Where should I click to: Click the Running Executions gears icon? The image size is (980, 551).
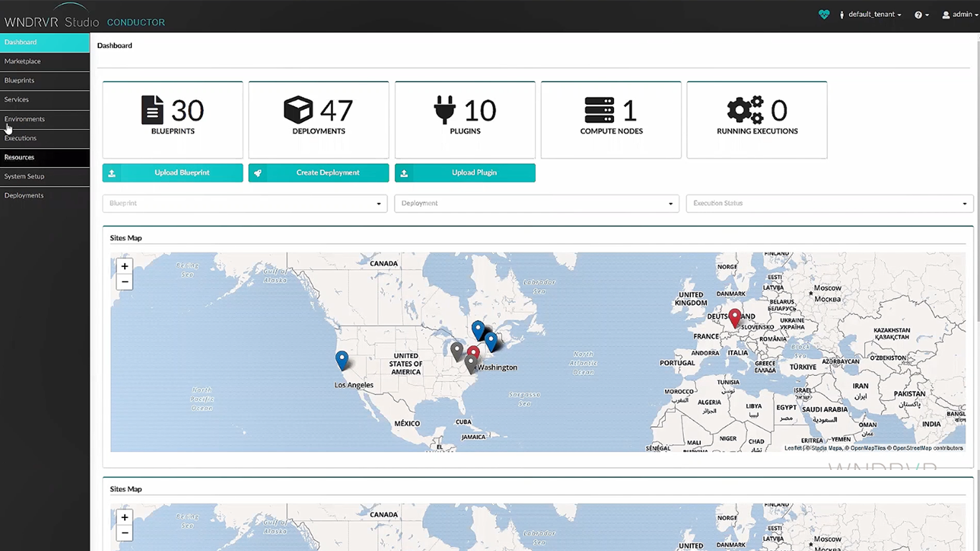pos(745,110)
